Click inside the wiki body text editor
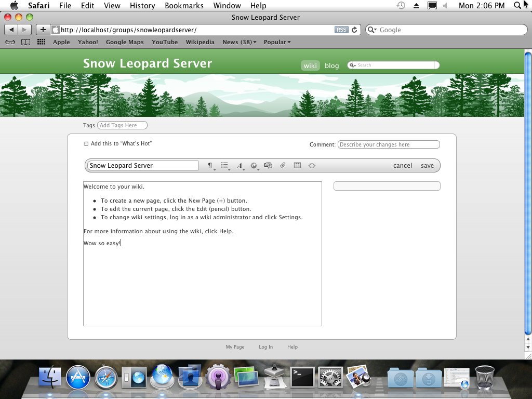 coord(203,254)
